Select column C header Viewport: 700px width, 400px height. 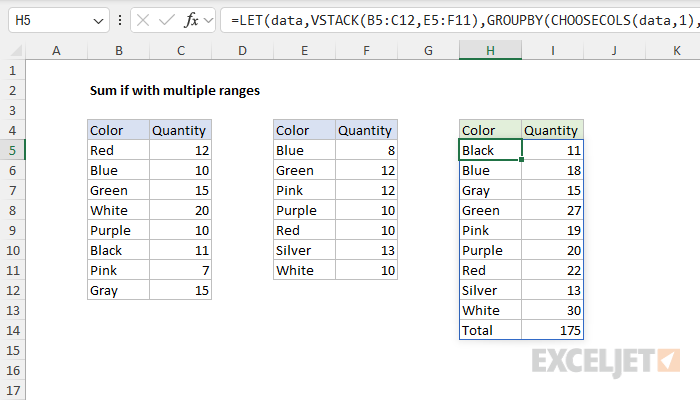(180, 50)
